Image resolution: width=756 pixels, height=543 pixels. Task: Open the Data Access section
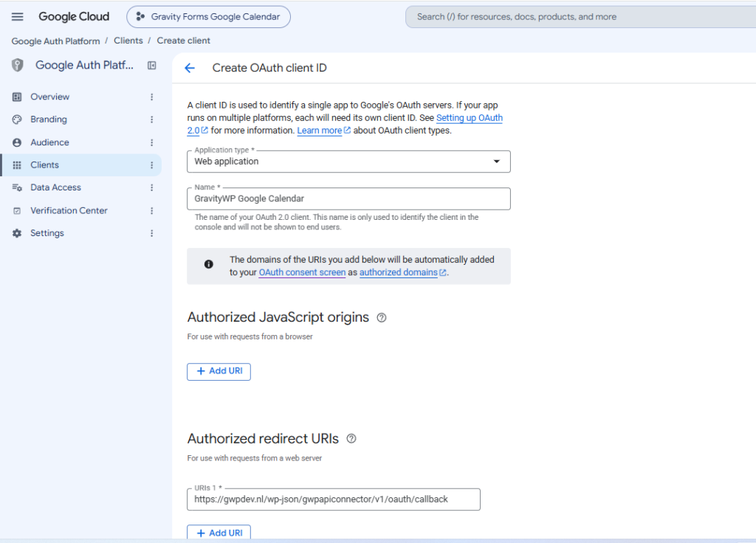click(55, 187)
